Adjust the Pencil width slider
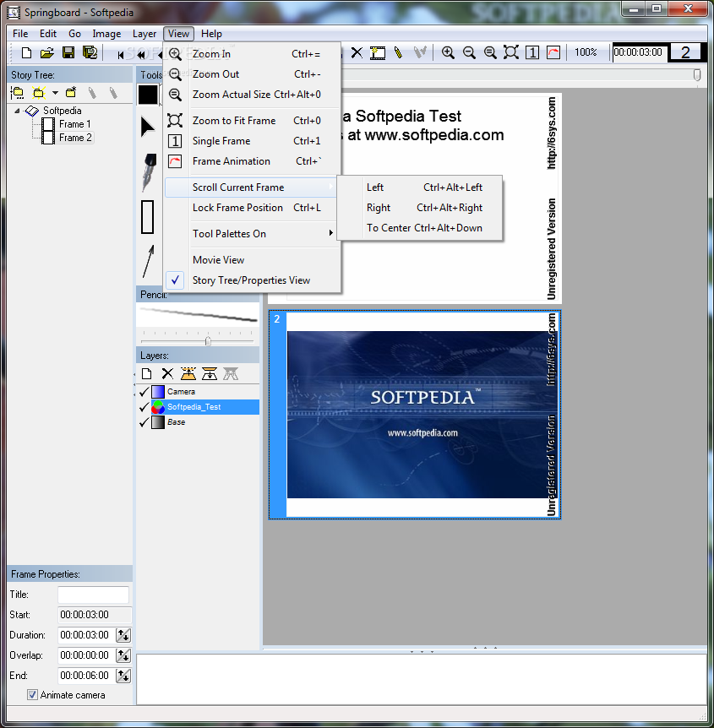Screen dimensions: 714x728 coord(208,341)
